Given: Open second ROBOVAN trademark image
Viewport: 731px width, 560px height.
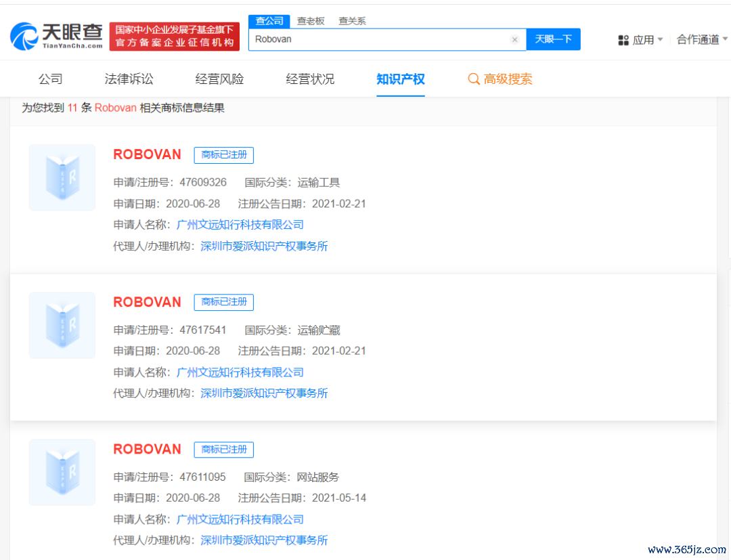Looking at the screenshot, I should click(62, 325).
